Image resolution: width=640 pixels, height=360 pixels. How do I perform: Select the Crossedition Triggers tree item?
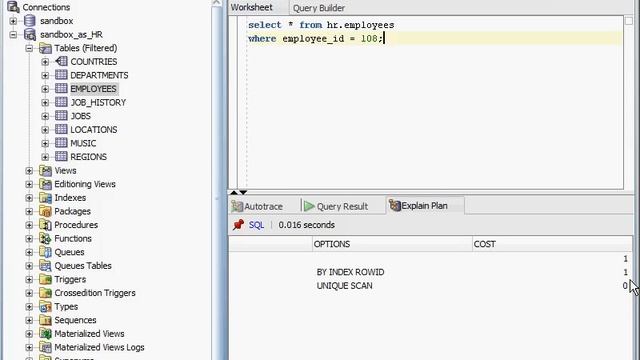(x=95, y=293)
